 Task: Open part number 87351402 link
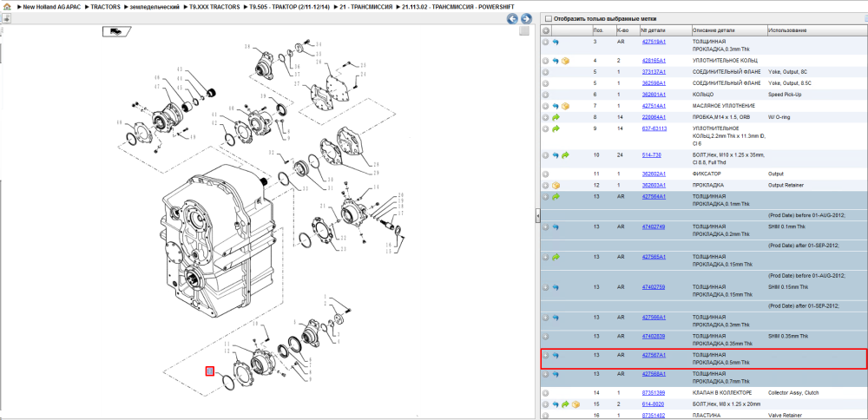[x=654, y=415]
